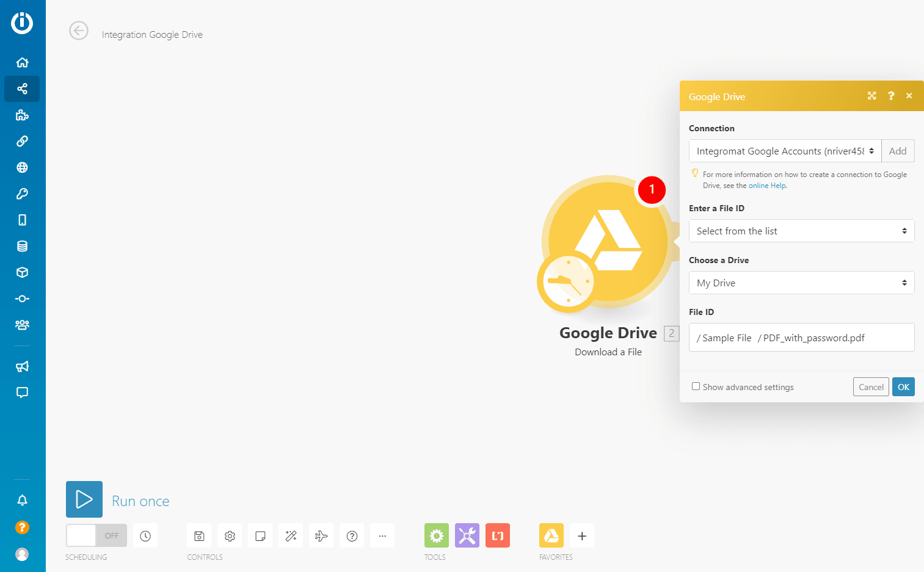Click the File ID path field
924x572 pixels.
click(x=801, y=338)
